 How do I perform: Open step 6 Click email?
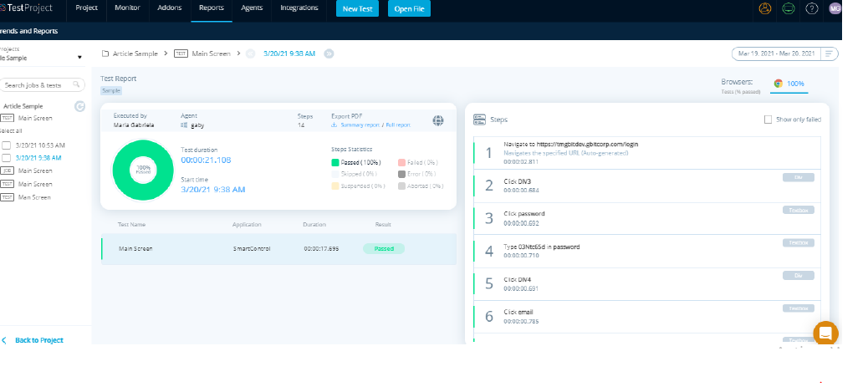point(647,316)
